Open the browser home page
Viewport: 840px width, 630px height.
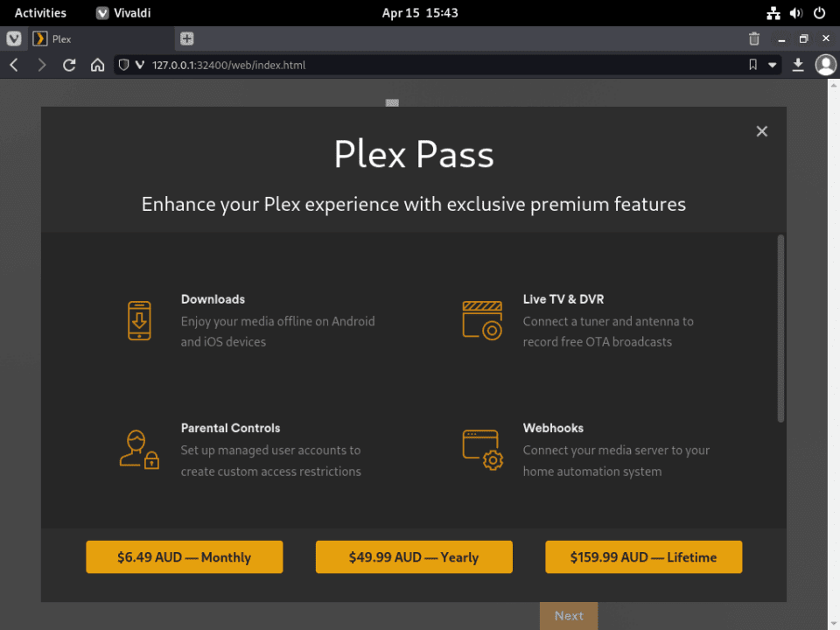97,65
